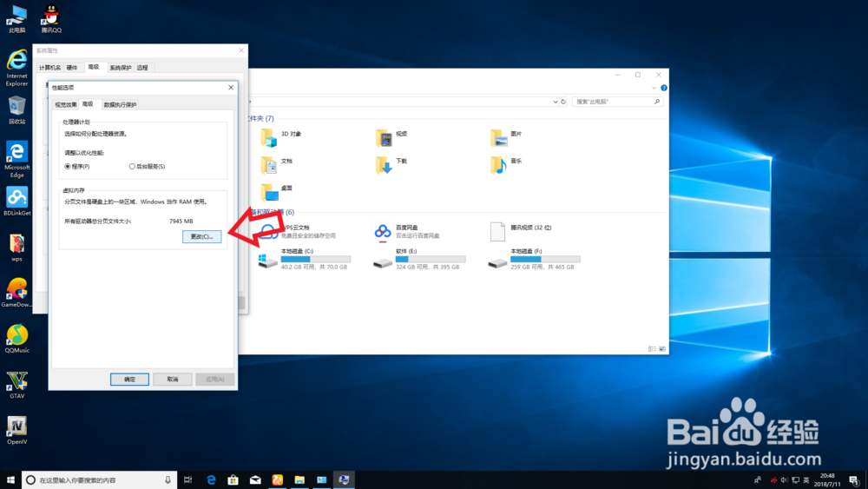Viewport: 868px width, 489px height.
Task: Collapse the 文件夹 (7) group header
Action: 261,118
